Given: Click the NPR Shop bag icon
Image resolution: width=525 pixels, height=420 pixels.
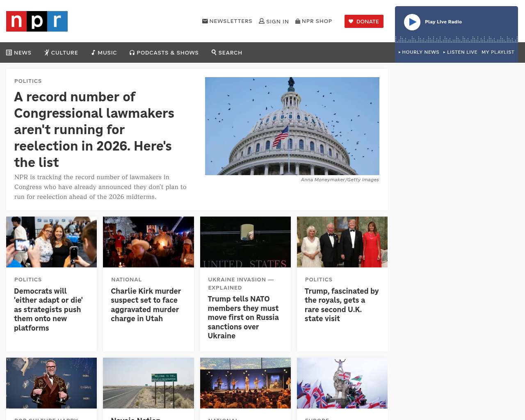Looking at the screenshot, I should pyautogui.click(x=298, y=21).
